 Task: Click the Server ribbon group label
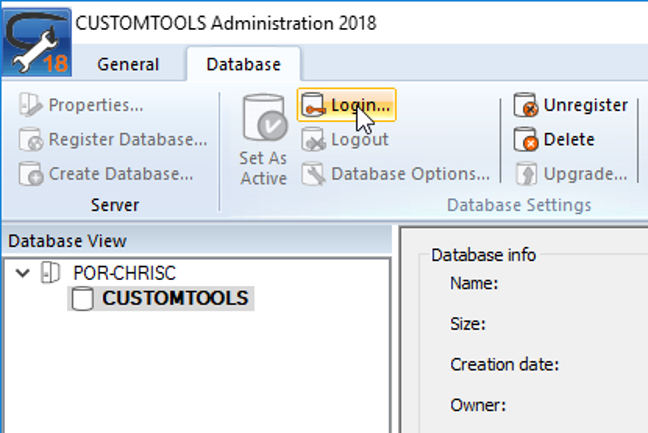115,205
